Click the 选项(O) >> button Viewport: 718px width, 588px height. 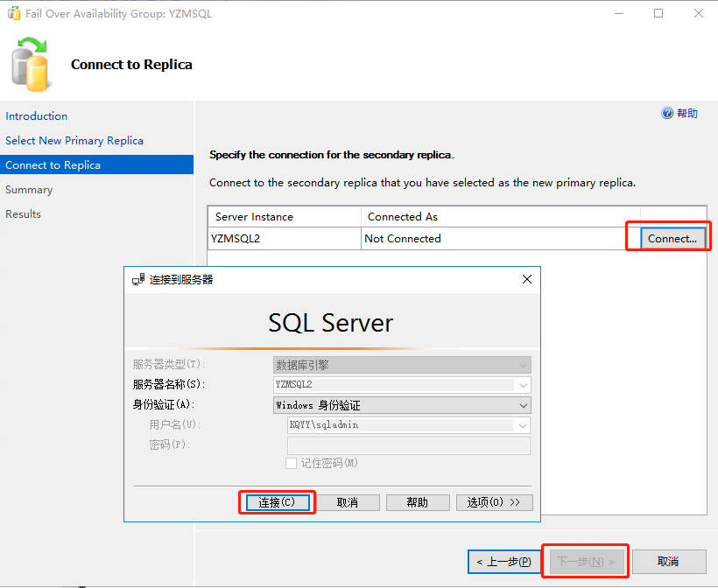494,502
